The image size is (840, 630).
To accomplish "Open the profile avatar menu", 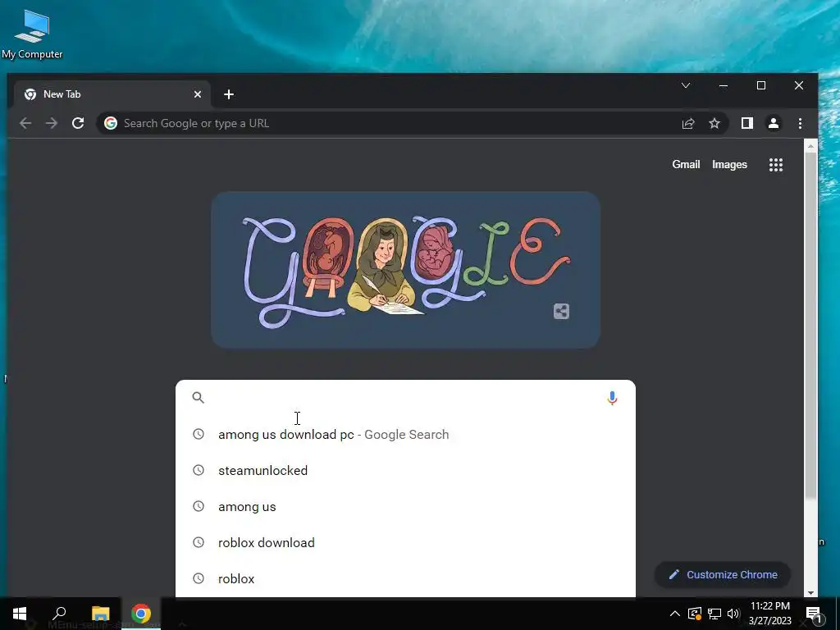I will coord(774,123).
